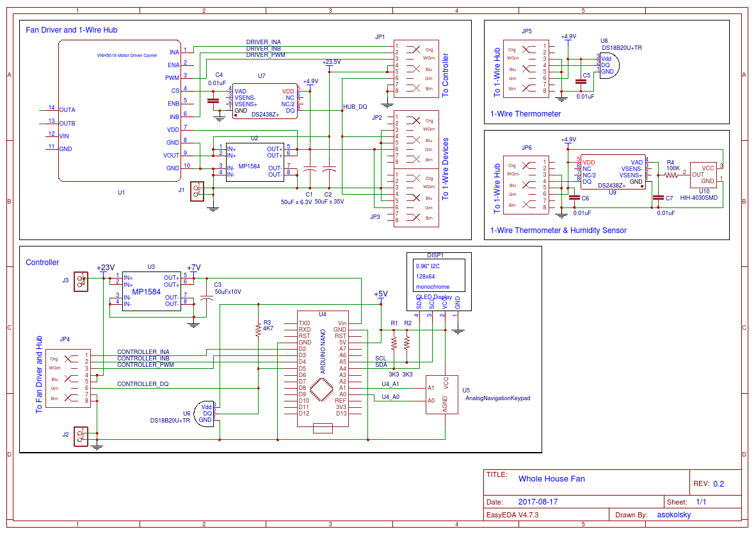Select the JP2 1-Wire devices connector

(416, 140)
